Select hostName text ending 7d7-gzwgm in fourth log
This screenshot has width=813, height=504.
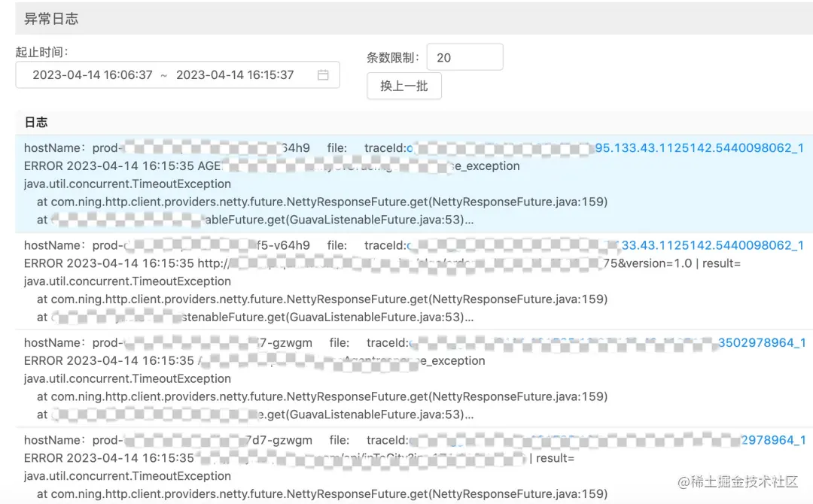click(168, 440)
